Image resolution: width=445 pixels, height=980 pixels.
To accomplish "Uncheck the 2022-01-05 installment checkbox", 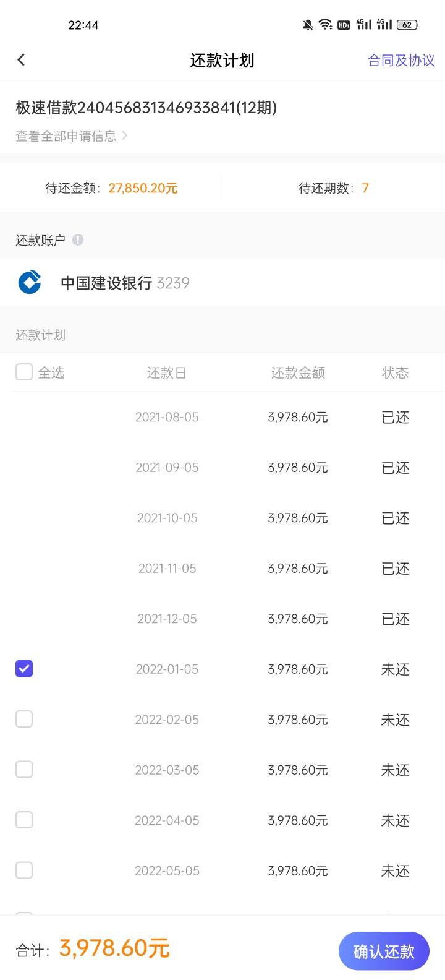I will pos(24,669).
